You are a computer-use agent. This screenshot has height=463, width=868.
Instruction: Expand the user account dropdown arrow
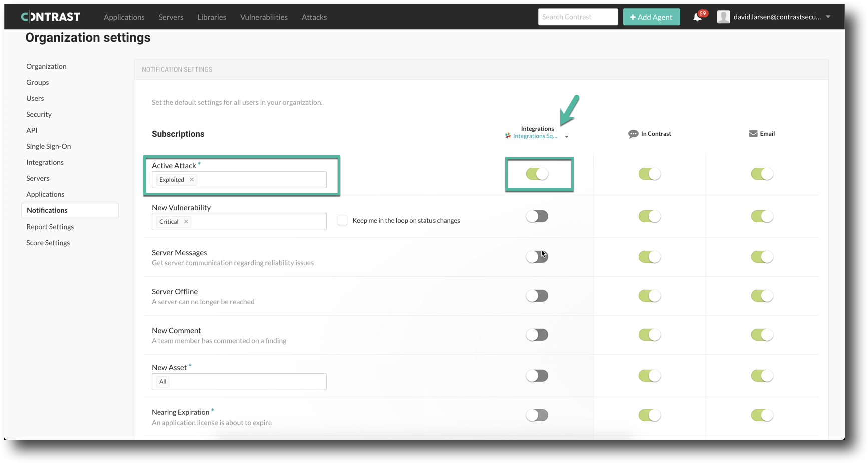coord(828,17)
